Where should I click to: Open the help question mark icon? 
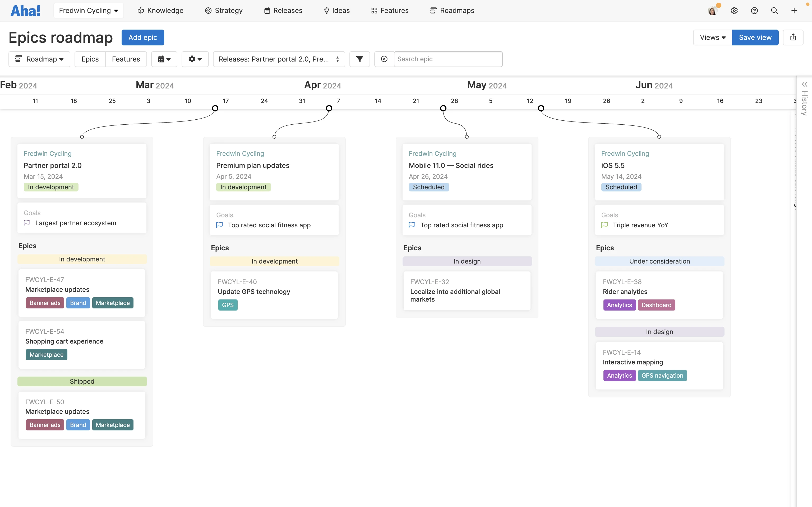click(755, 10)
